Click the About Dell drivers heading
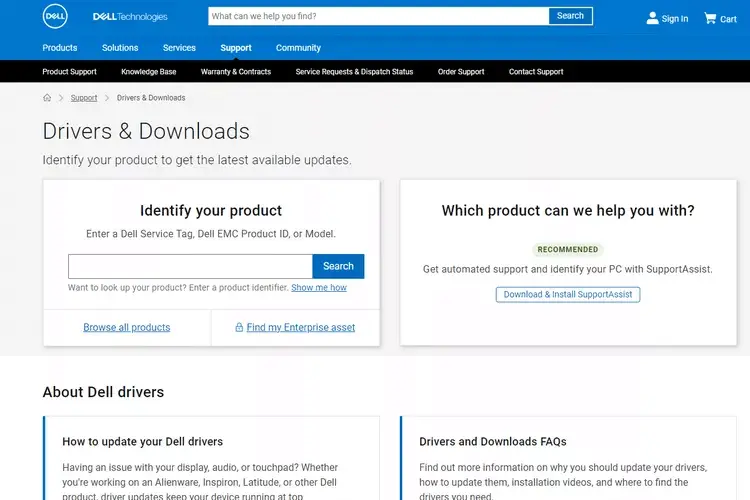 tap(103, 392)
